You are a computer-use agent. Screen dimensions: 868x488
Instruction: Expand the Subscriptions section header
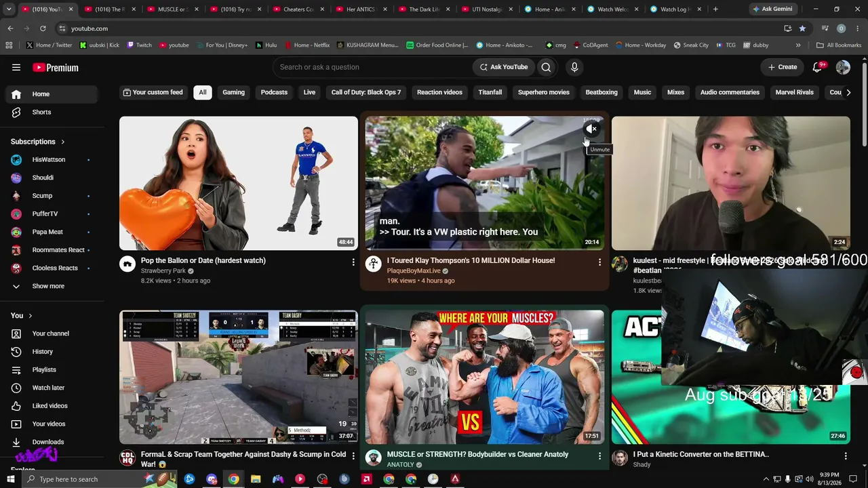38,142
